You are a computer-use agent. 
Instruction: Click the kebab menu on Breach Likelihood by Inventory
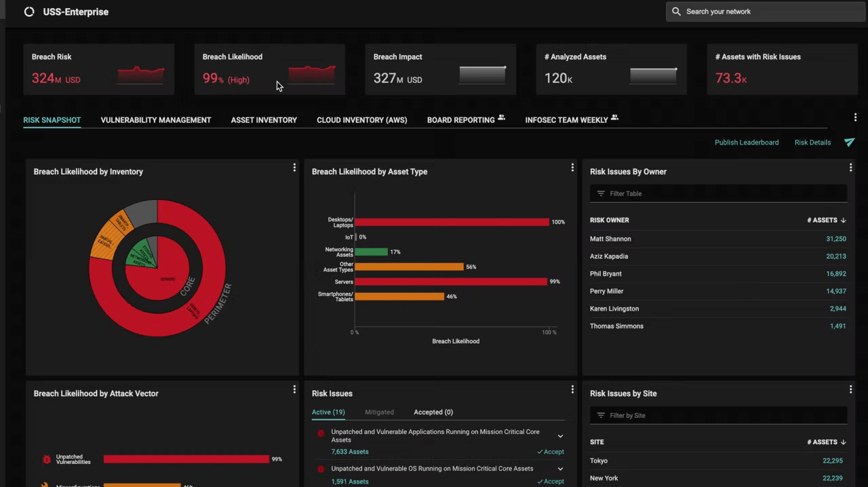coord(294,167)
